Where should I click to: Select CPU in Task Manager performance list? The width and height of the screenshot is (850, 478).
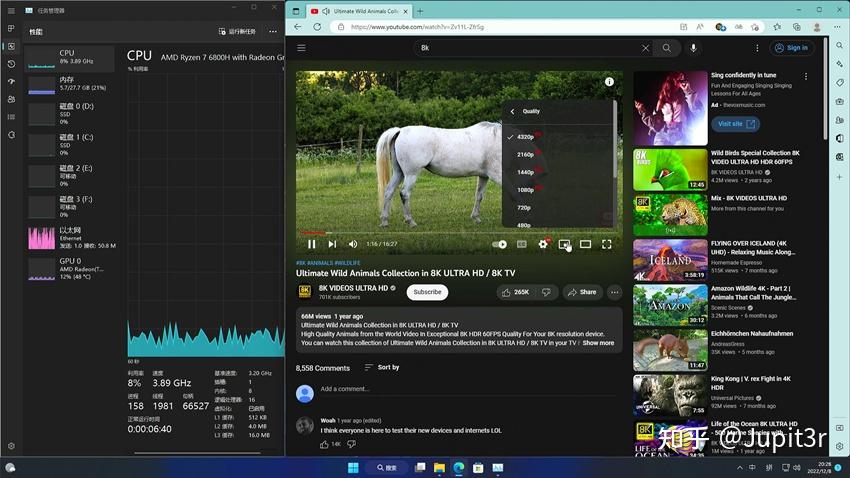tap(69, 57)
